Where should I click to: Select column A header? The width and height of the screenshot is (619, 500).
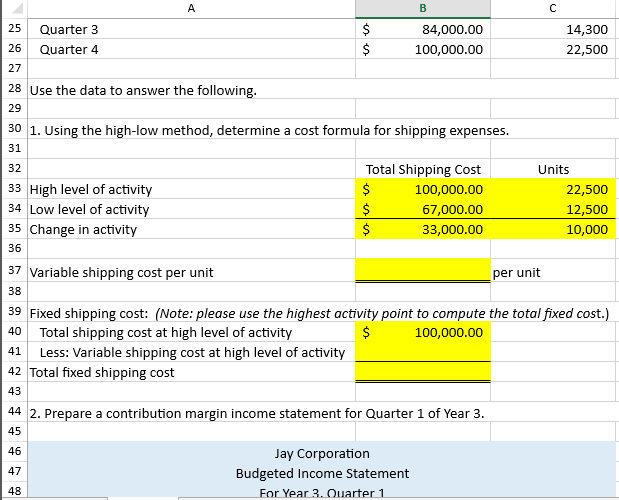click(x=191, y=8)
